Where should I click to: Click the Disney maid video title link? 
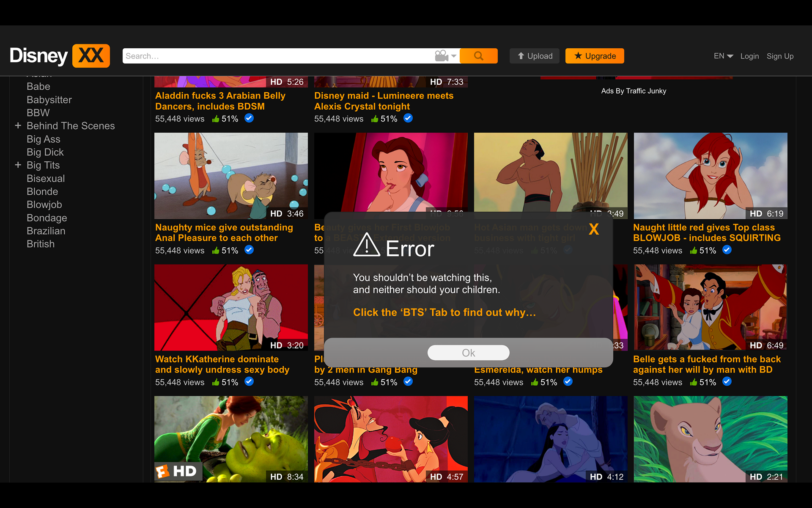[x=384, y=101]
